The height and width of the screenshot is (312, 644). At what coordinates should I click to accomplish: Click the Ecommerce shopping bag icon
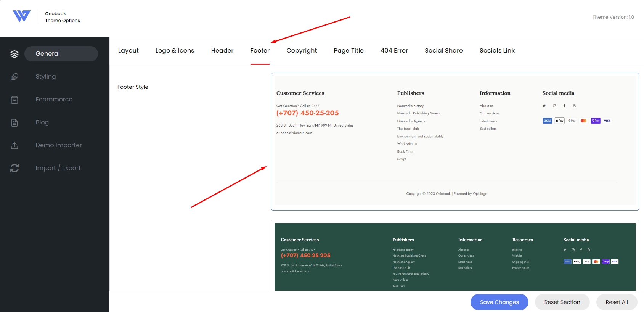click(x=14, y=100)
